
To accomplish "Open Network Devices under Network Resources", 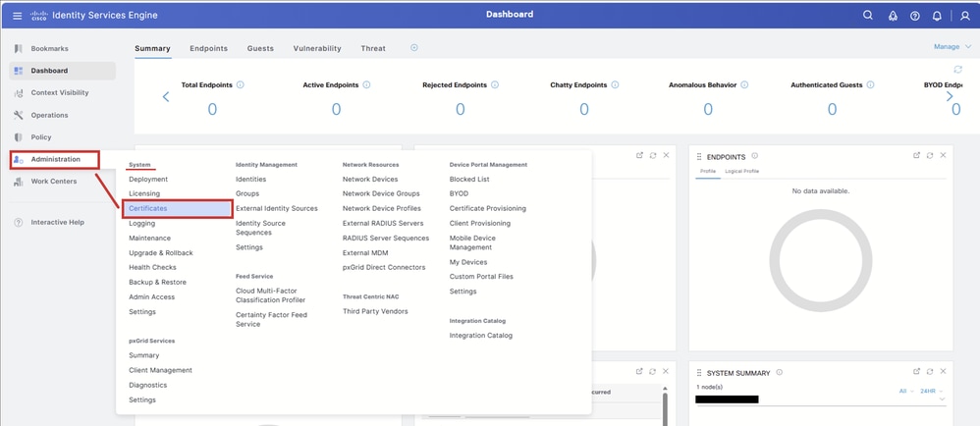I will coord(370,180).
